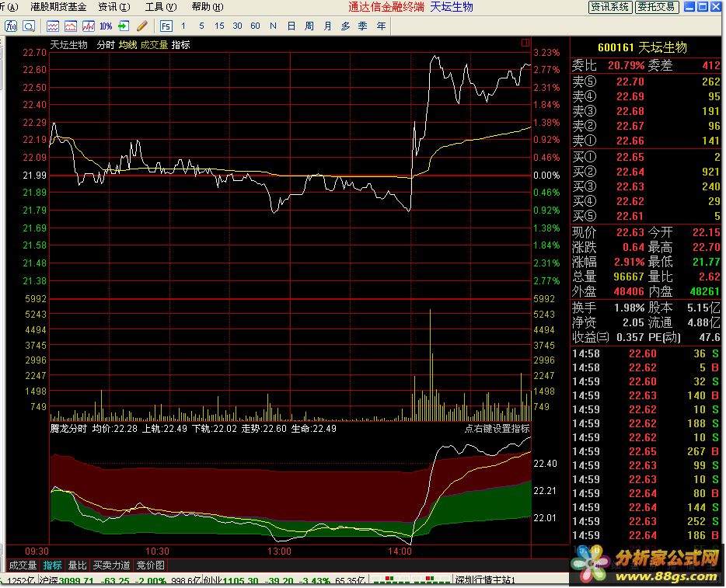The height and width of the screenshot is (588, 726).
Task: Click the 成交量 label above chart
Action: coord(154,45)
